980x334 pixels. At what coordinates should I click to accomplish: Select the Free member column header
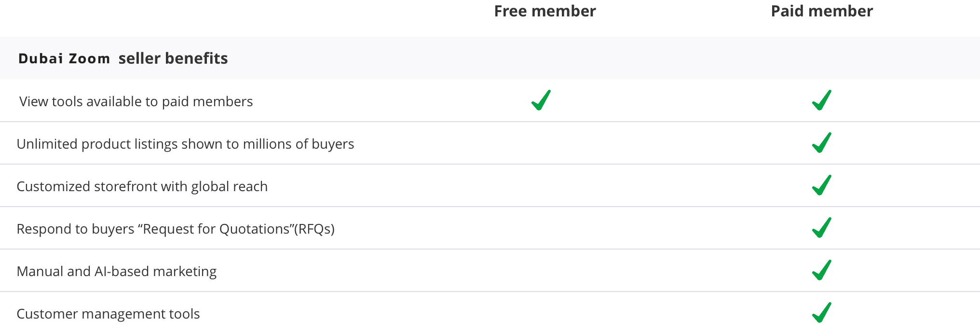coord(545,12)
